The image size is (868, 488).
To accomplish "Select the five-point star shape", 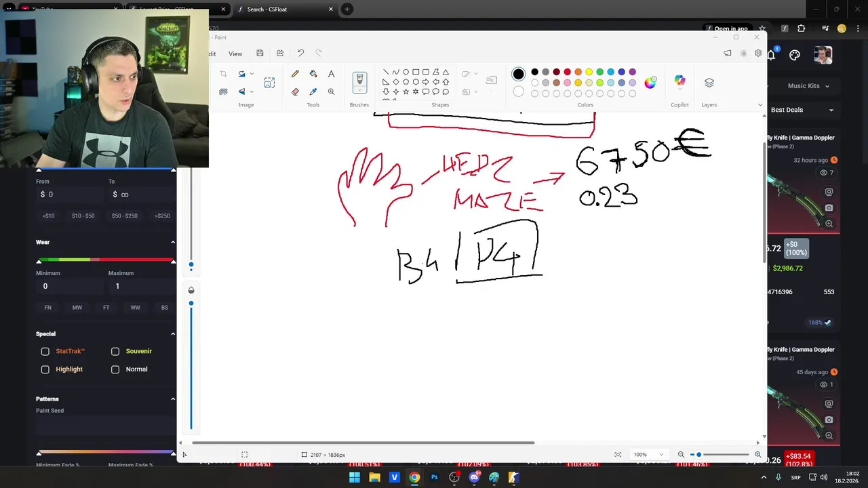I will (x=406, y=91).
